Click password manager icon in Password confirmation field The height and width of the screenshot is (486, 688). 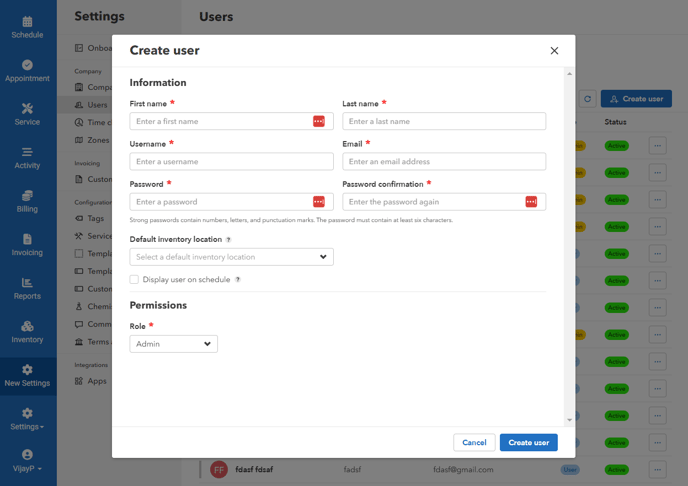(x=531, y=202)
